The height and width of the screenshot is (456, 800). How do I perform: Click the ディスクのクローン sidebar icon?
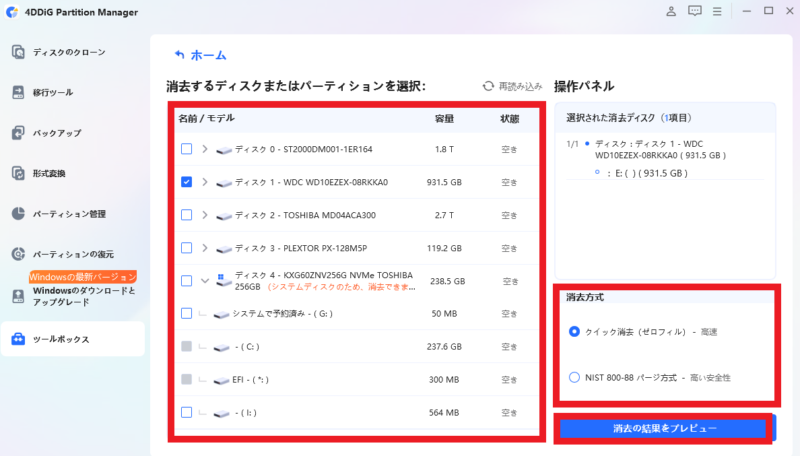click(x=18, y=52)
